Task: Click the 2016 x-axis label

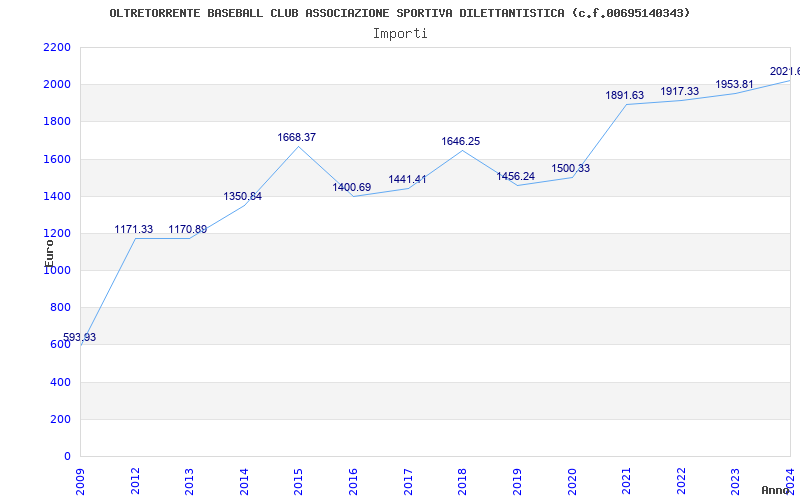Action: pos(353,482)
